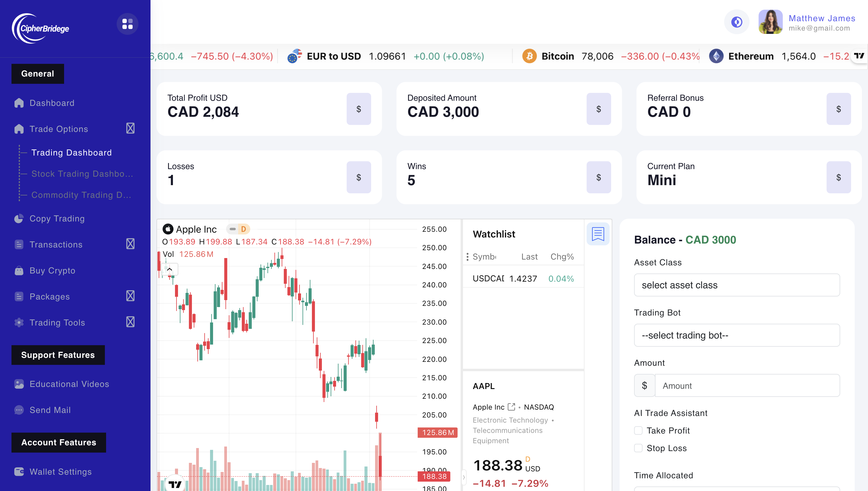Click the Amount input field
Image resolution: width=868 pixels, height=491 pixels.
747,385
